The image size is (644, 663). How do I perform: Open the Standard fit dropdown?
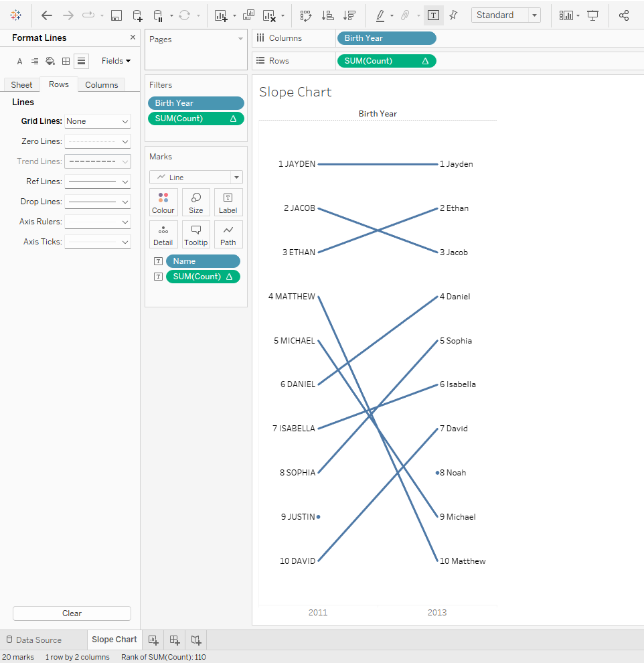click(x=505, y=15)
